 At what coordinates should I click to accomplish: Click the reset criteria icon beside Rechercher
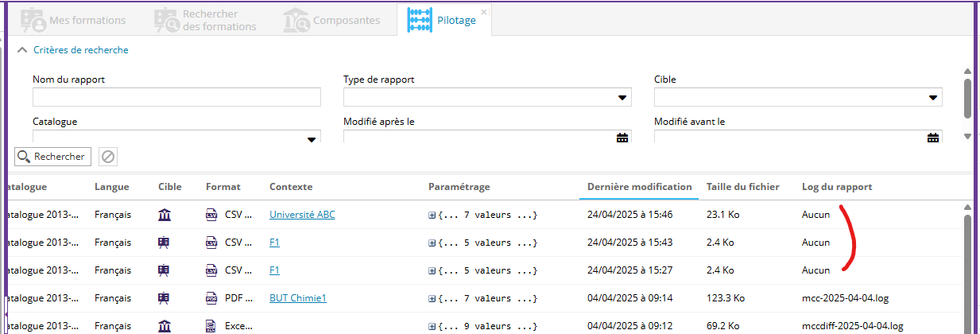coord(108,157)
